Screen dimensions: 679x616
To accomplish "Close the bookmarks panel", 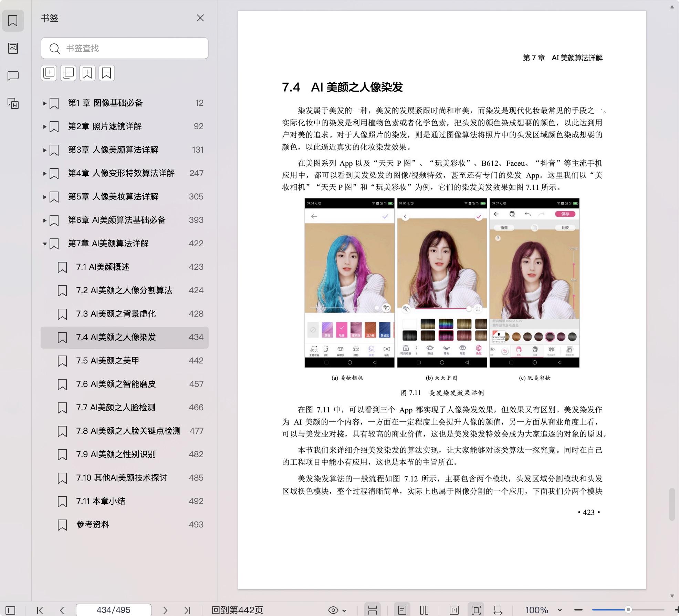I will click(x=200, y=18).
